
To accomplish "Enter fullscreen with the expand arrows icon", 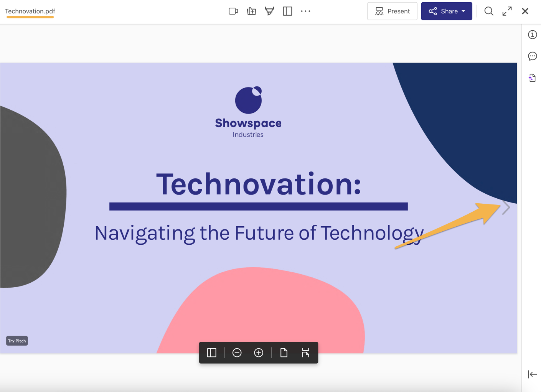I will 507,11.
